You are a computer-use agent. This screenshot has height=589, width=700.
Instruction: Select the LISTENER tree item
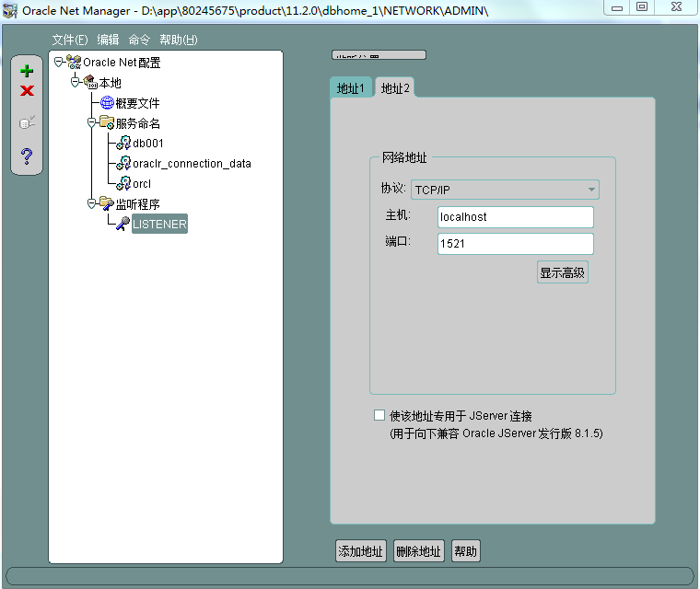(x=160, y=224)
